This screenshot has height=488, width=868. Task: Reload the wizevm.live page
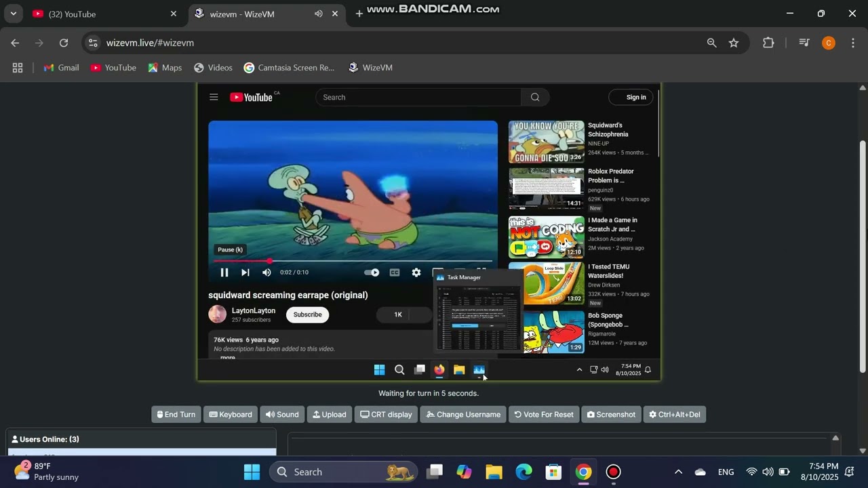click(x=64, y=43)
